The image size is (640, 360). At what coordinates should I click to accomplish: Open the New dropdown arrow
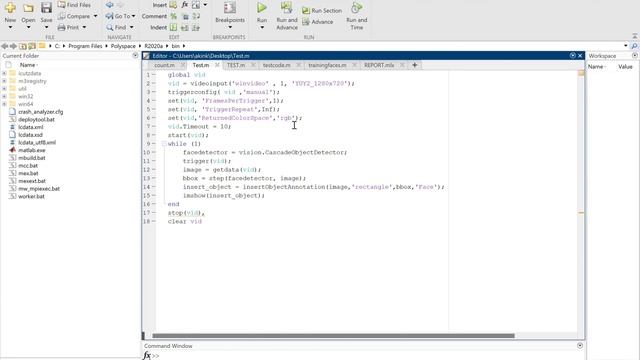tap(10, 27)
